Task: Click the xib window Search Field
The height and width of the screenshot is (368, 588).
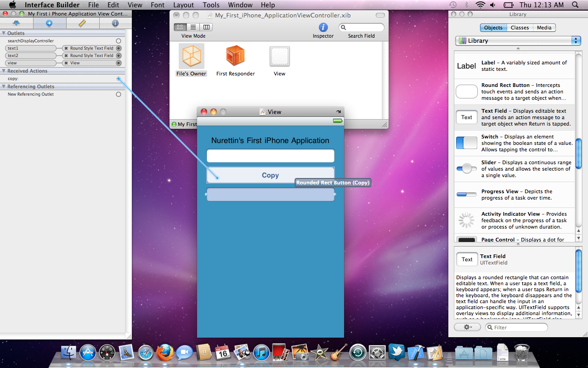Action: click(361, 28)
